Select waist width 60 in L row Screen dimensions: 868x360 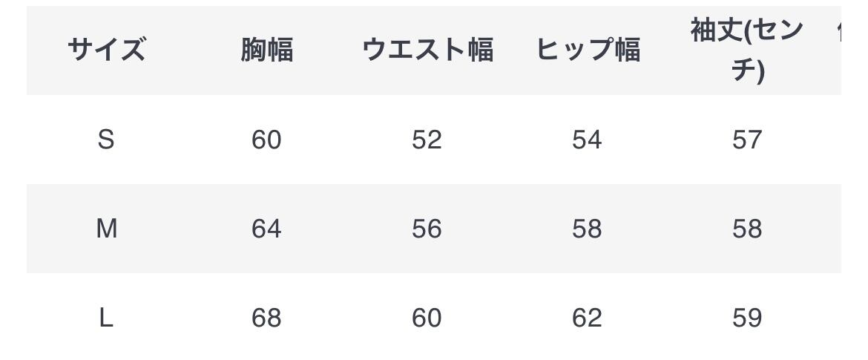pos(427,318)
